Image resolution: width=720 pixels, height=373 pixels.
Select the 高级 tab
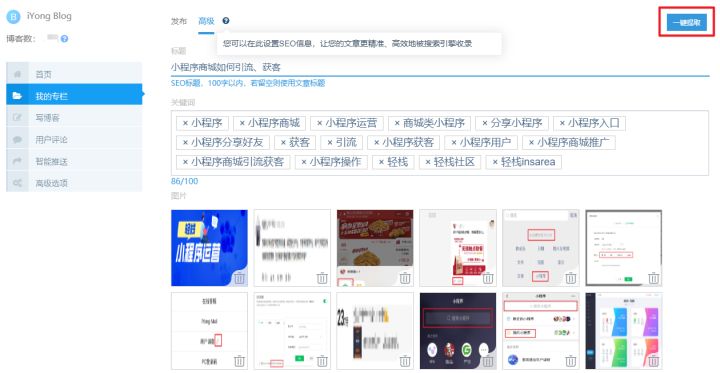click(206, 21)
